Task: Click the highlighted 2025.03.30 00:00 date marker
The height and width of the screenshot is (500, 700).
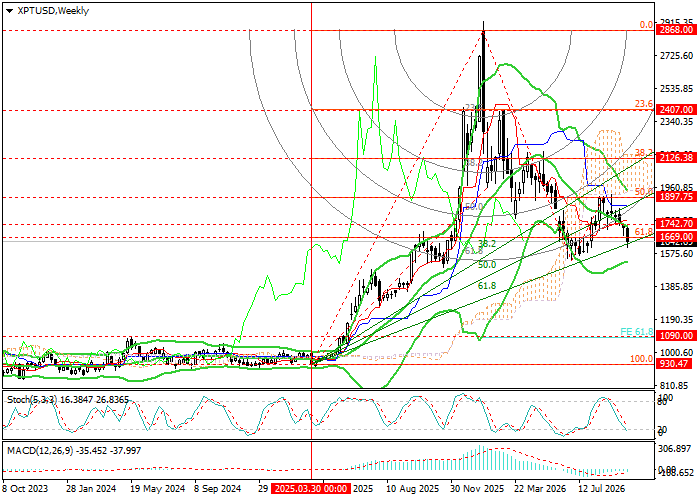Action: (x=310, y=488)
